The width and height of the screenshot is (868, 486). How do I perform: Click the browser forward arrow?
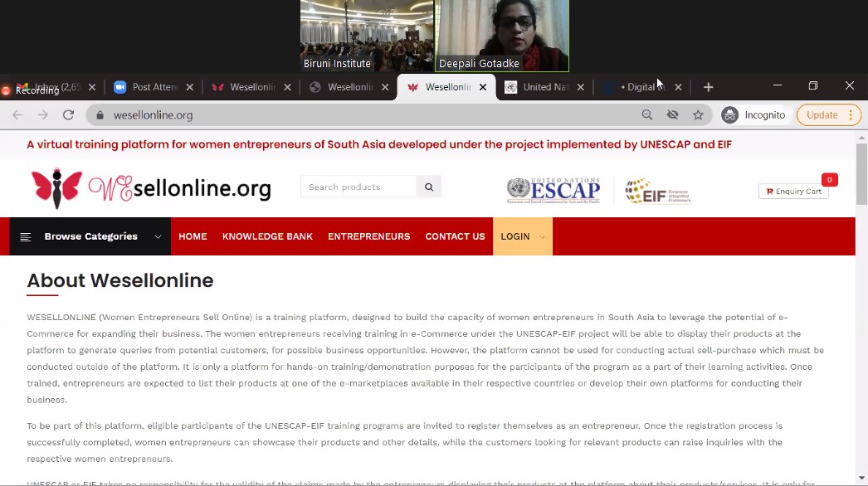coord(42,115)
